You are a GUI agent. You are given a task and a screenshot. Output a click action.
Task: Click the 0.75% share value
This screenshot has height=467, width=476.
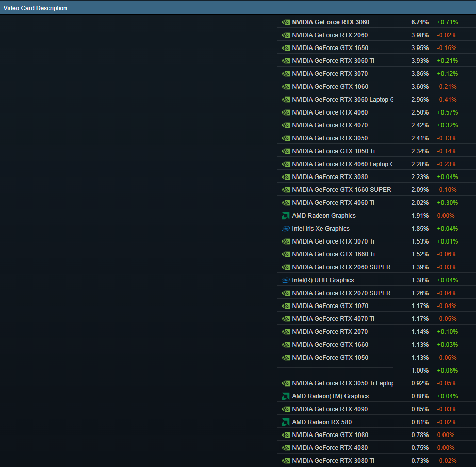(x=420, y=448)
